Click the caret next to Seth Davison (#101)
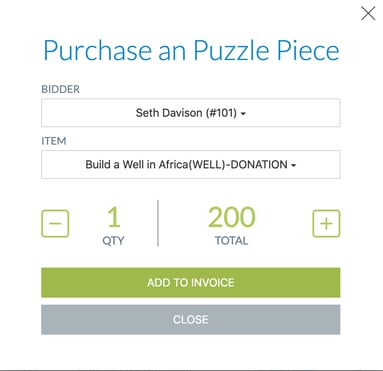This screenshot has width=383, height=371. pos(243,114)
